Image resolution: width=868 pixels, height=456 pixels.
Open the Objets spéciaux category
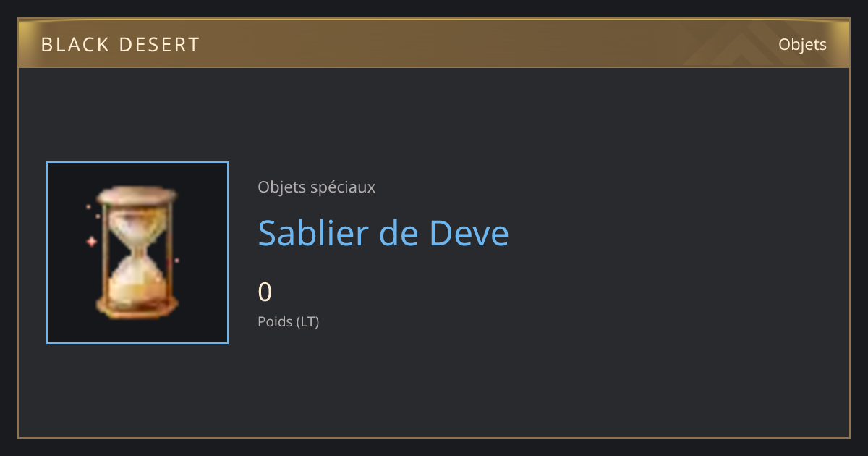click(316, 187)
